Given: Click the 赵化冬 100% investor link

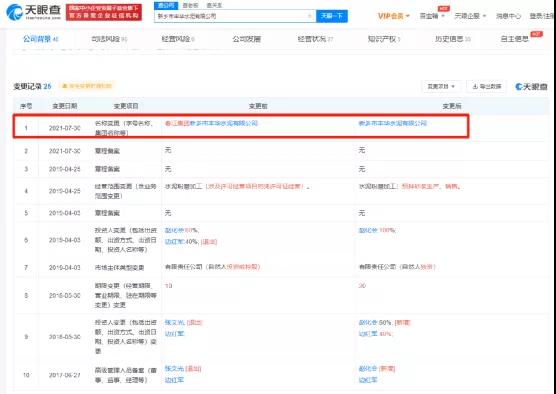Looking at the screenshot, I should (x=377, y=230).
